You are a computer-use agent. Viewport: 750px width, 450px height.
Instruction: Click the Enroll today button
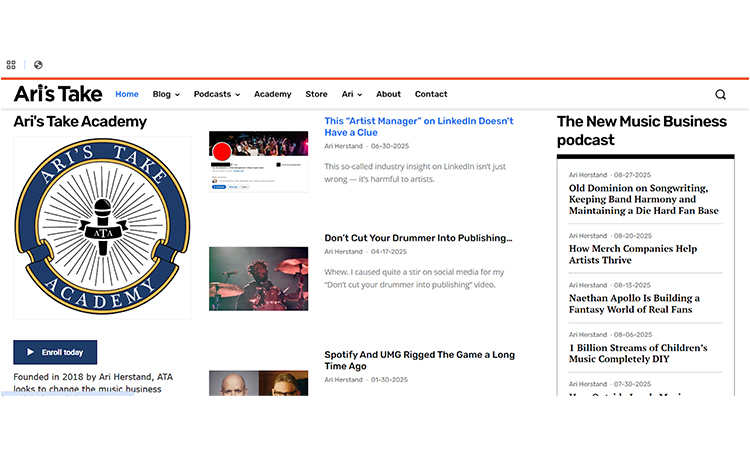coord(55,352)
